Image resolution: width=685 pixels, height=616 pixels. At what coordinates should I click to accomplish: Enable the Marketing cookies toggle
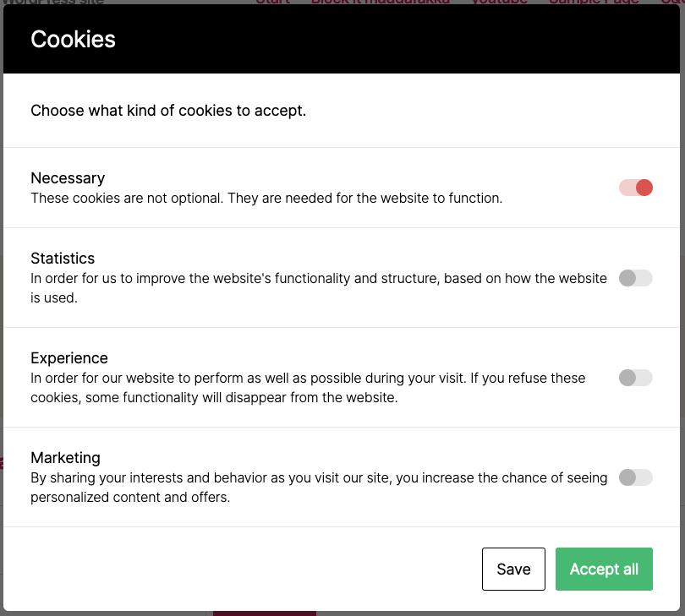(636, 477)
